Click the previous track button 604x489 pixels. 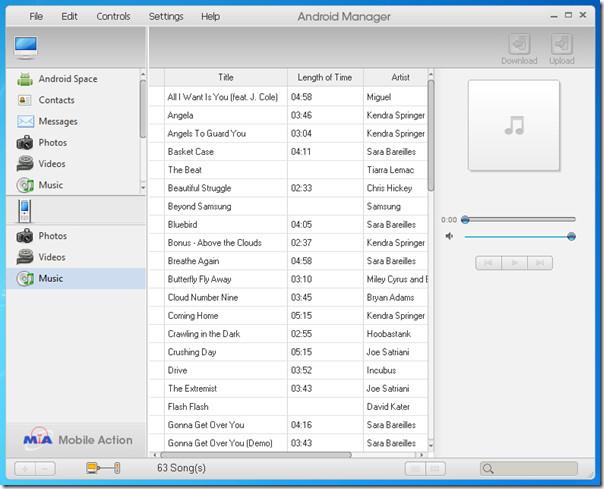pyautogui.click(x=488, y=263)
